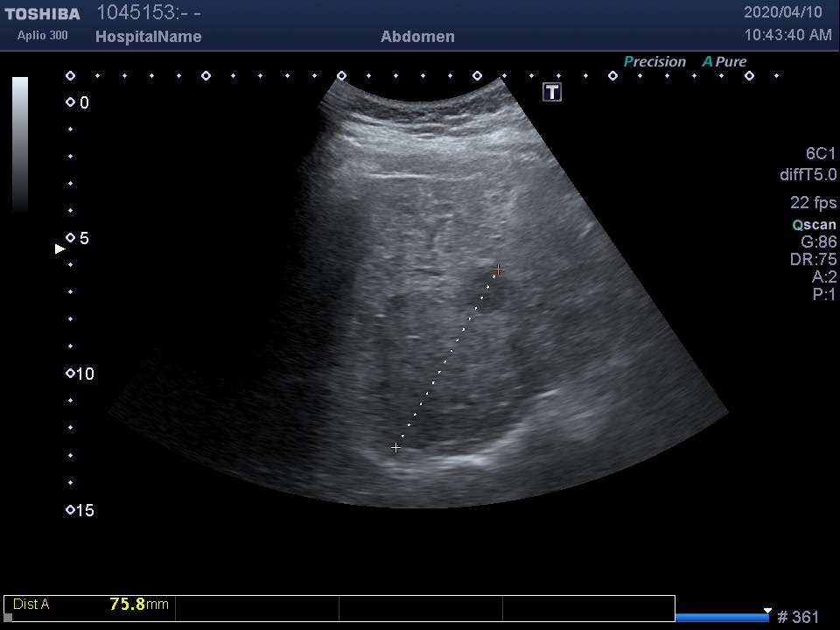Click the 22 fps frame rate
Viewport: 840px width, 630px height.
[x=813, y=202]
